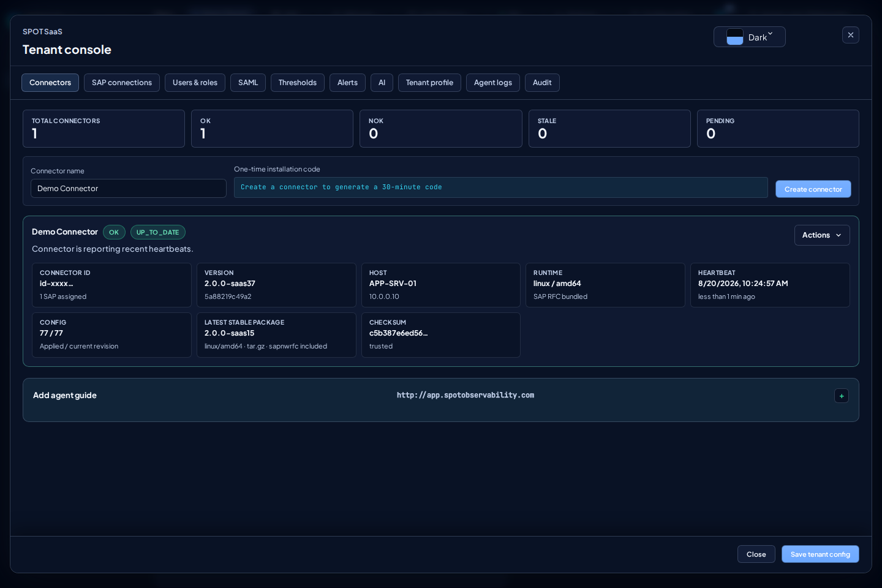The width and height of the screenshot is (882, 588).
Task: Click the Close button at bottom
Action: (x=756, y=554)
